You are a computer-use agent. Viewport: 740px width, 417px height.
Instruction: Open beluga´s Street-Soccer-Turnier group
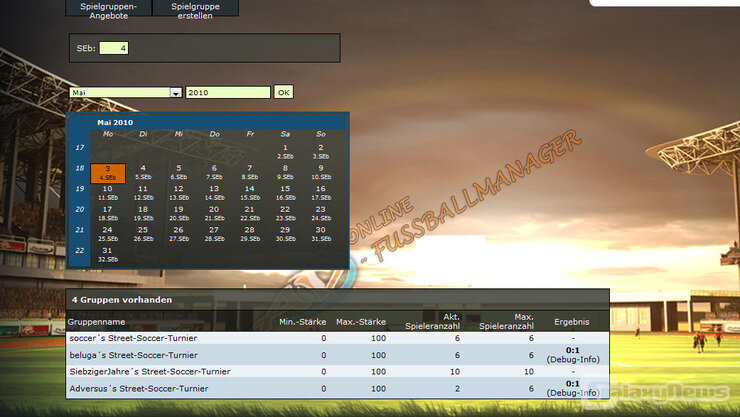(x=134, y=355)
